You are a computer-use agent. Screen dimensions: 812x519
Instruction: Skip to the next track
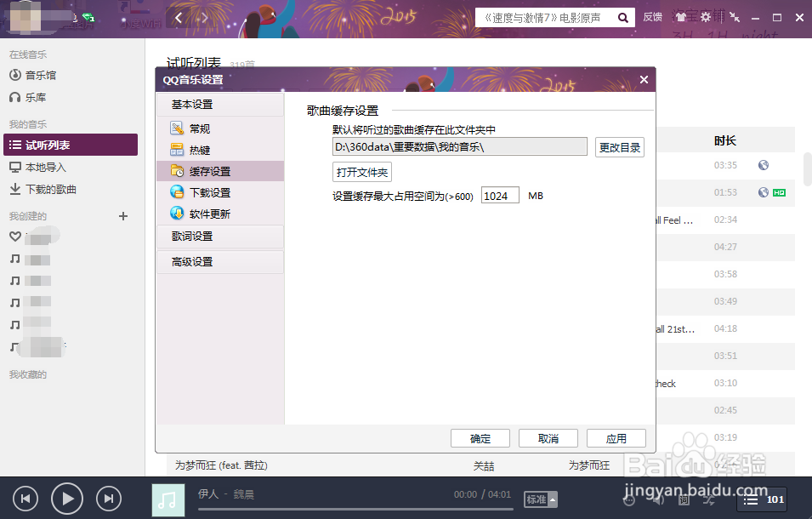coord(109,499)
